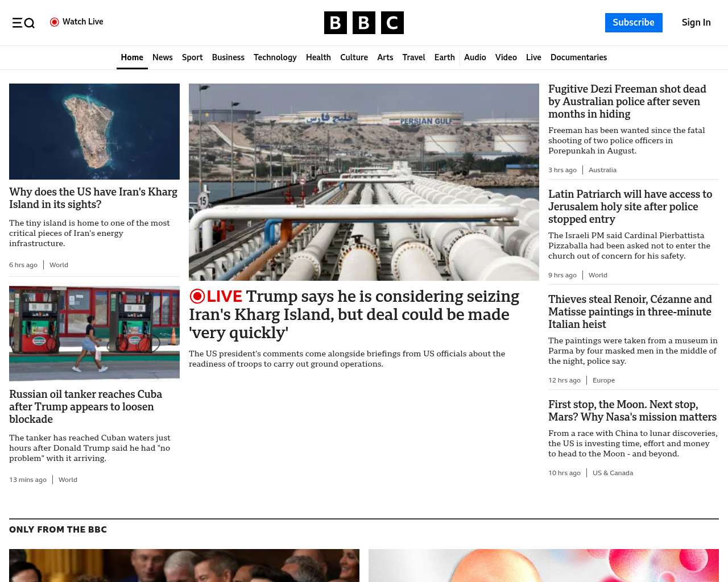
Task: Open the Cuba petrol station photo
Action: tap(94, 333)
